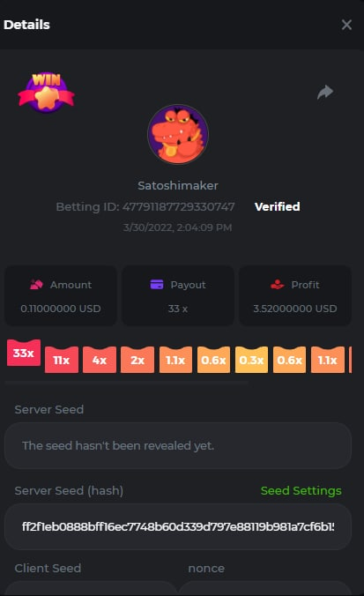The image size is (364, 596).
Task: Click the multiplier row scrollbar
Action: pos(127,384)
